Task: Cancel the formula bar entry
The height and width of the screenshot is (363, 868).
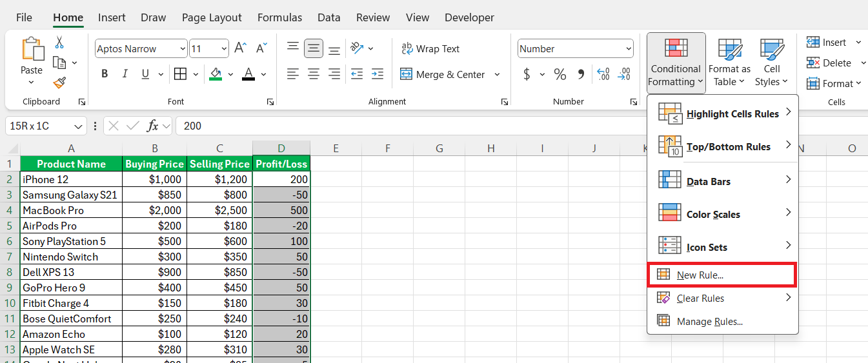Action: pyautogui.click(x=114, y=126)
